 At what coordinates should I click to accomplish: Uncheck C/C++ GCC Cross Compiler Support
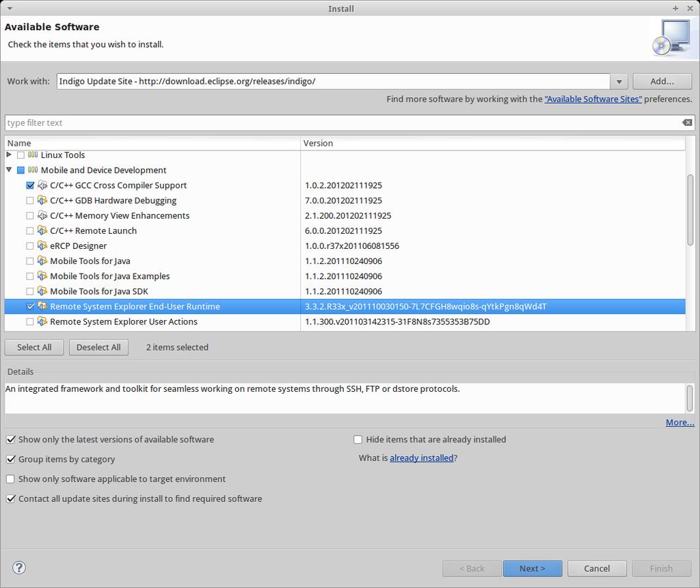point(30,185)
